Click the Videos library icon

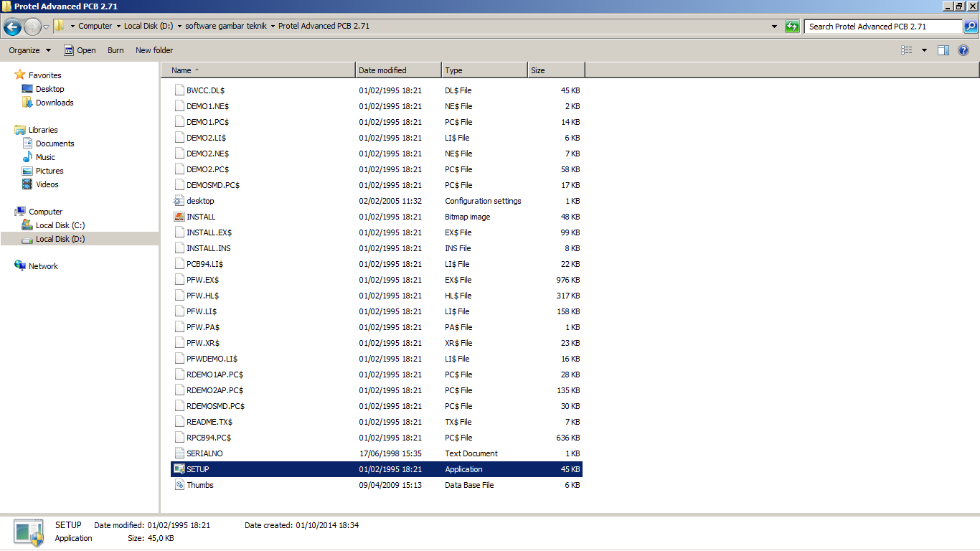[27, 184]
